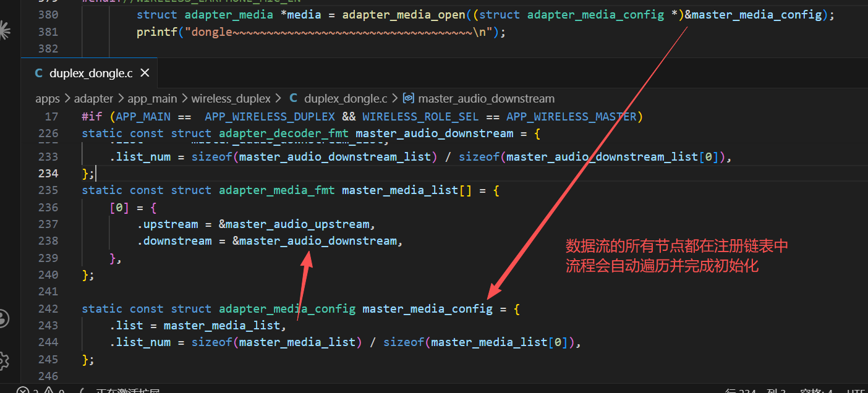
Task: Click APP_WIRELESS_MASTER macro on line 17
Action: (x=572, y=116)
